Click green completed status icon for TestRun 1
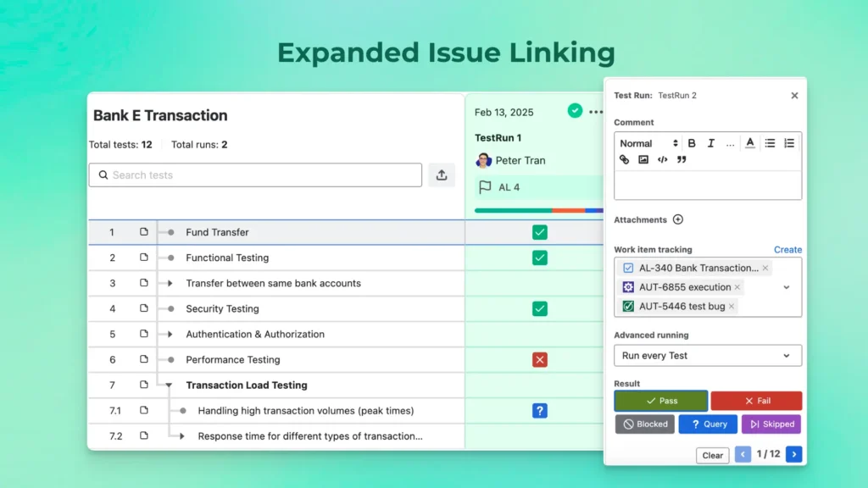 (576, 111)
